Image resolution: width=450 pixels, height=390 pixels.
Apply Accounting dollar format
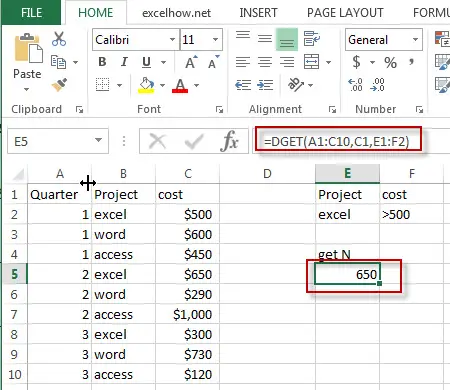point(356,62)
